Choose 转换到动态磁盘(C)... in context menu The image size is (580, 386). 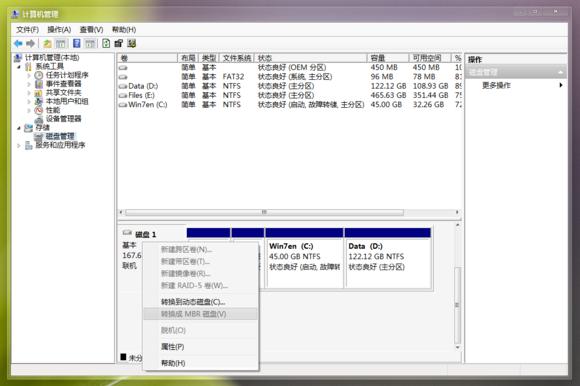201,302
